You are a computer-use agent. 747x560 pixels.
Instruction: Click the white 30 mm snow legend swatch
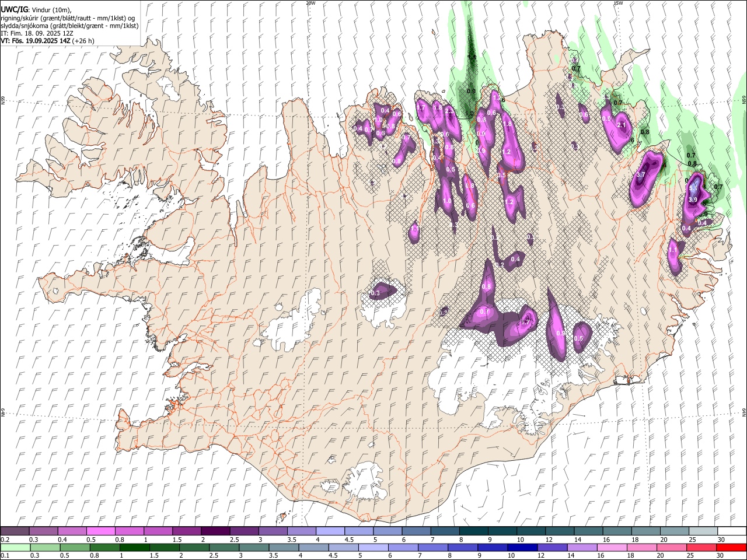point(732,531)
